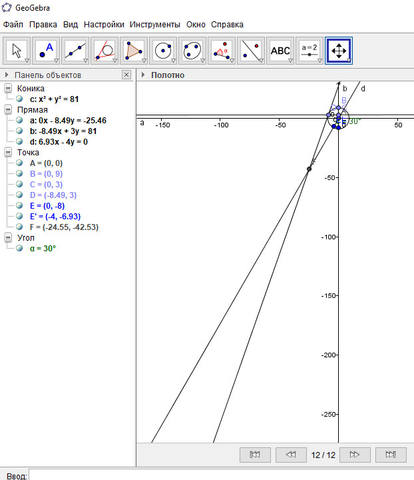Open the Вид menu
This screenshot has height=480, width=414.
pos(70,24)
